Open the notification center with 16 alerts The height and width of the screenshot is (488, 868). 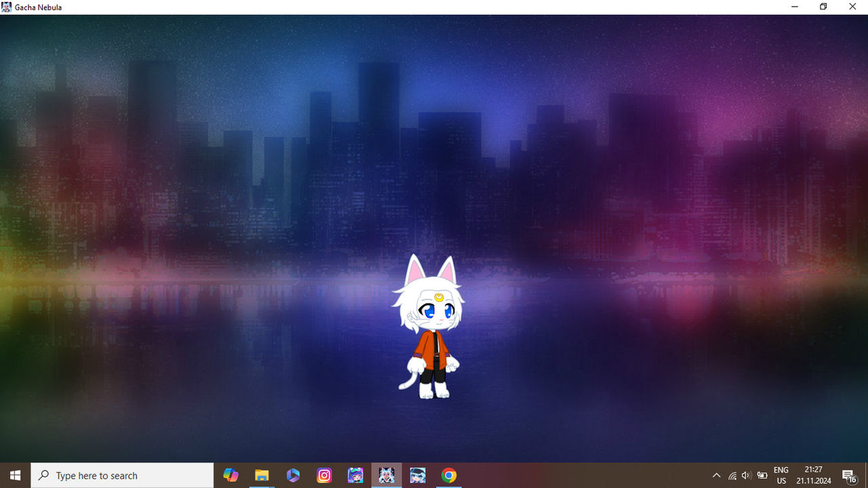(849, 475)
